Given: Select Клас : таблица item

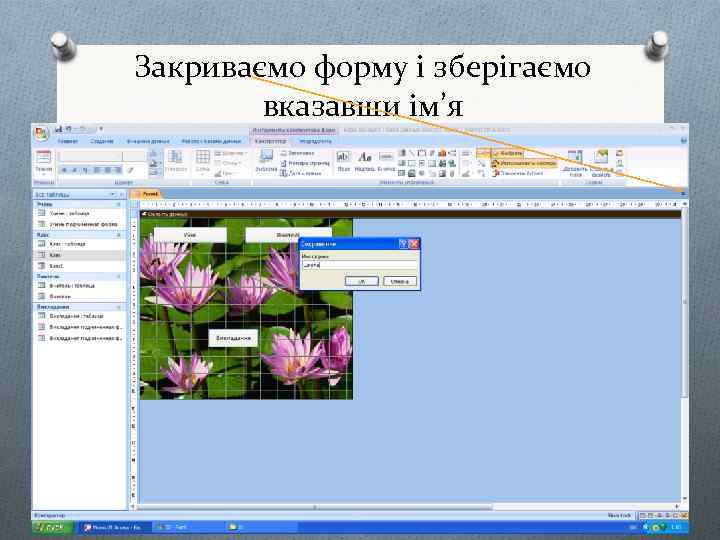Looking at the screenshot, I should 79,244.
